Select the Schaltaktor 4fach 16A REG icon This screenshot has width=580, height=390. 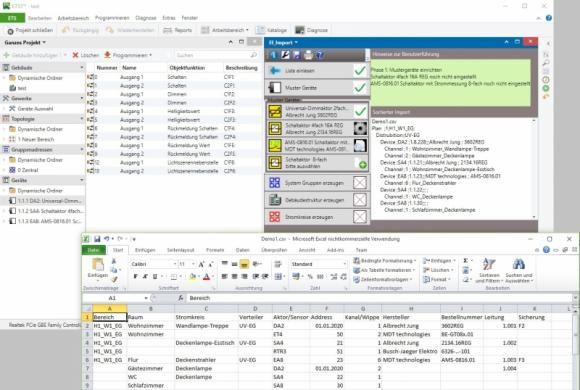point(275,128)
